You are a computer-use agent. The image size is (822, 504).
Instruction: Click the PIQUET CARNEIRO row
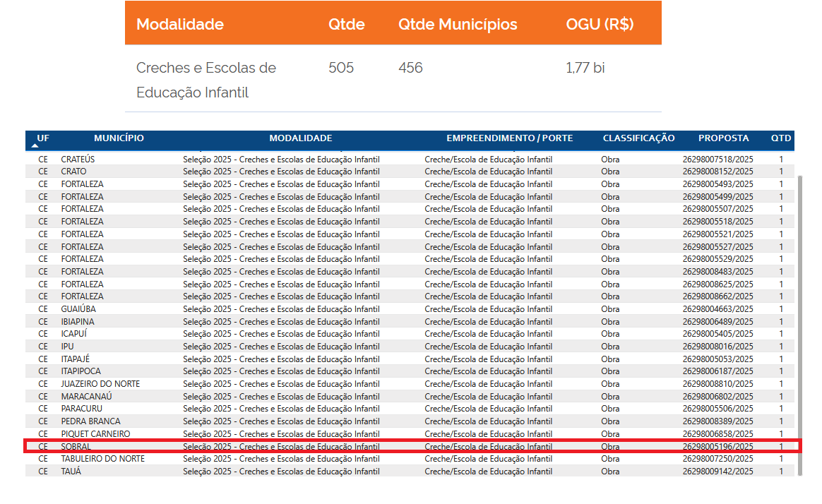pyautogui.click(x=95, y=434)
